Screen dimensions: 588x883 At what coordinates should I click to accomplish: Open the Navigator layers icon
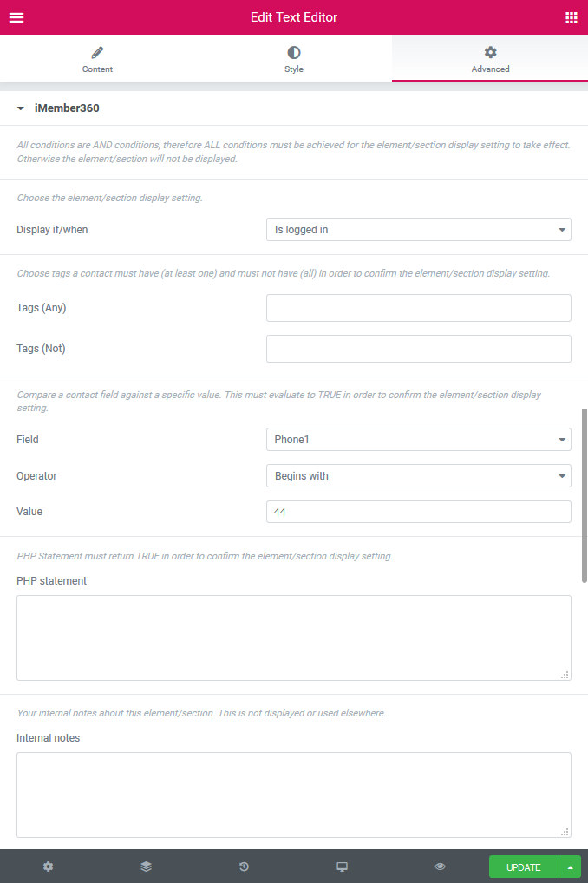(146, 866)
